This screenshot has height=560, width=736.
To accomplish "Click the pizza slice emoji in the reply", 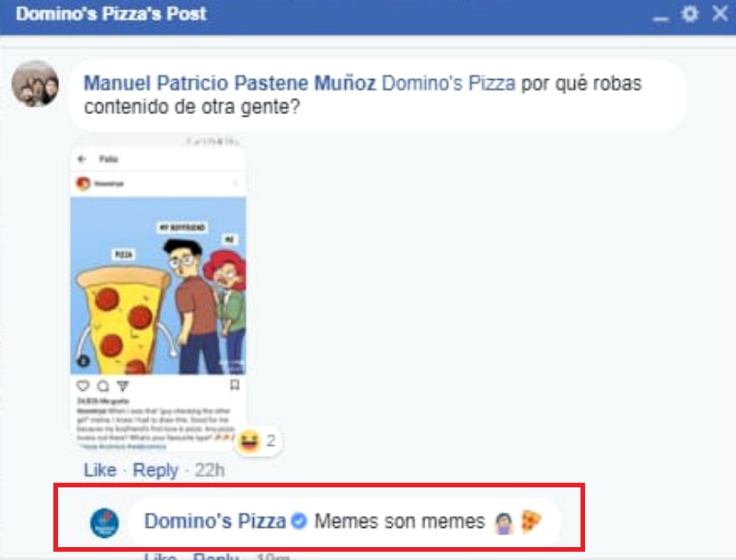I will point(531,521).
